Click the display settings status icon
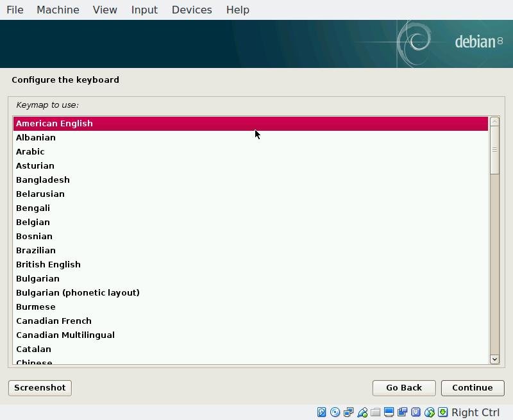513x420 pixels. pos(389,412)
